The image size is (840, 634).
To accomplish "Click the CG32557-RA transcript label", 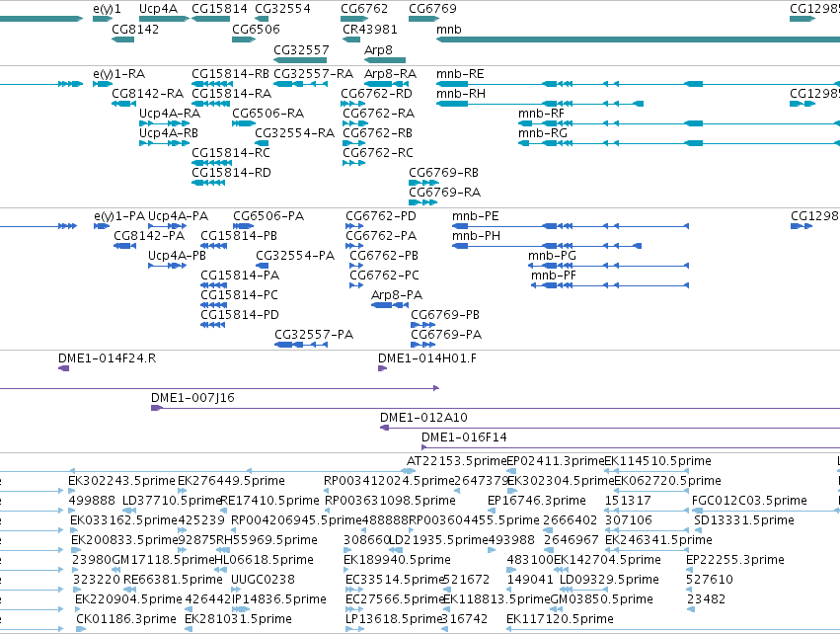I will point(313,74).
